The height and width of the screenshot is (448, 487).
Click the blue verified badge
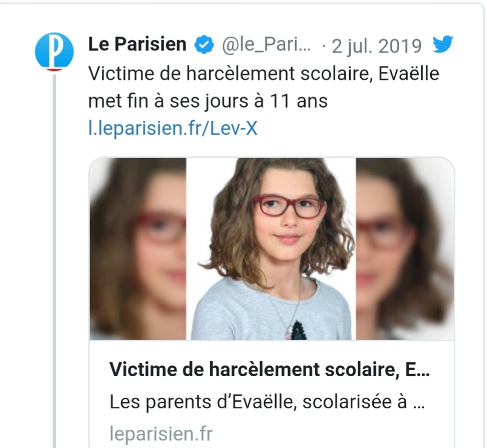point(203,46)
